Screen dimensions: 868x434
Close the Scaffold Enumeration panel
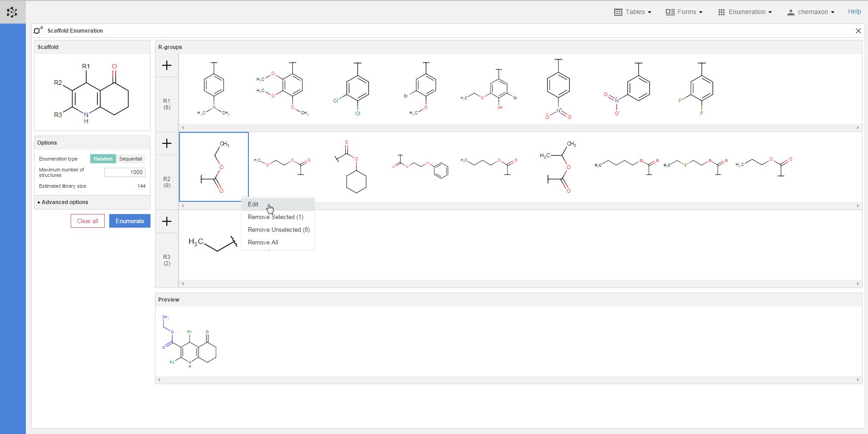[858, 31]
